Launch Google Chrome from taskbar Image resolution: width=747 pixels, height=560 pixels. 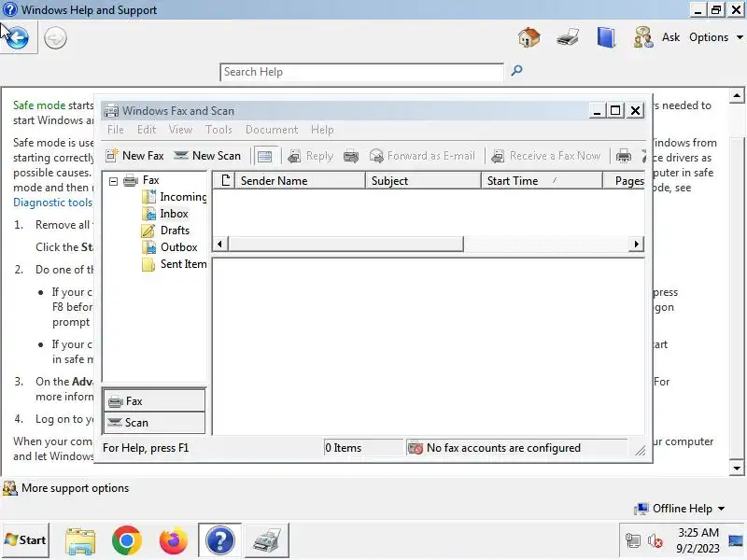127,540
